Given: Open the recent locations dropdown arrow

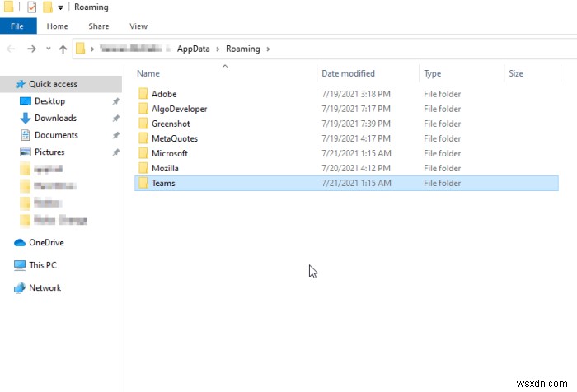Looking at the screenshot, I should pos(48,49).
